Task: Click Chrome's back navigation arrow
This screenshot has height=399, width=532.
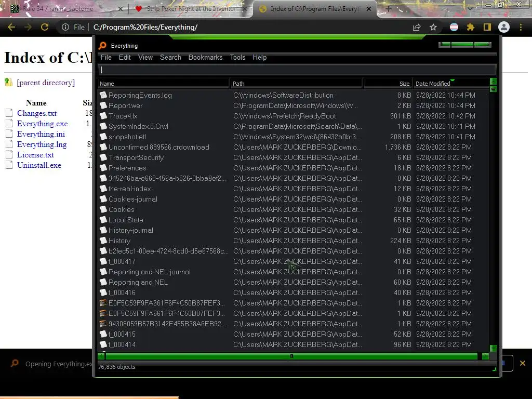Action: click(11, 27)
